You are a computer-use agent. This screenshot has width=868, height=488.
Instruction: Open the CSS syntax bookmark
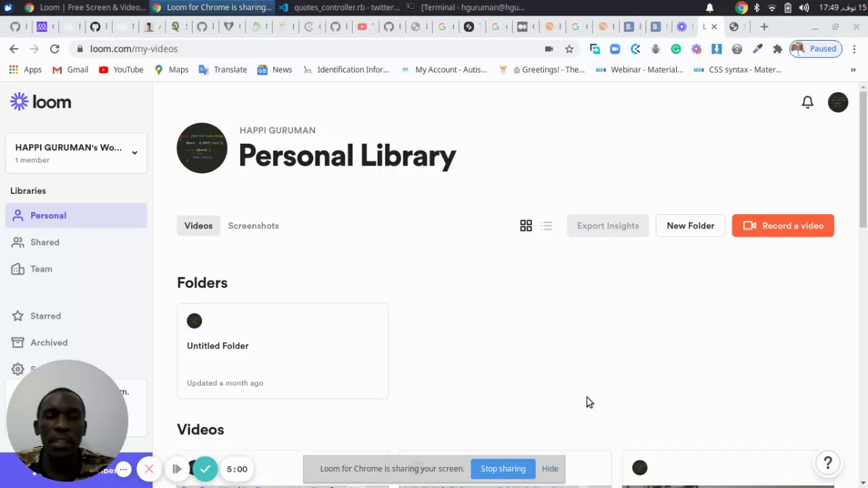737,70
